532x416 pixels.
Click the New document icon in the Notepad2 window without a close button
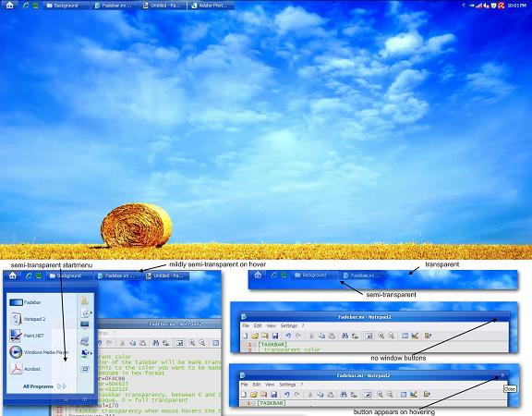point(245,336)
